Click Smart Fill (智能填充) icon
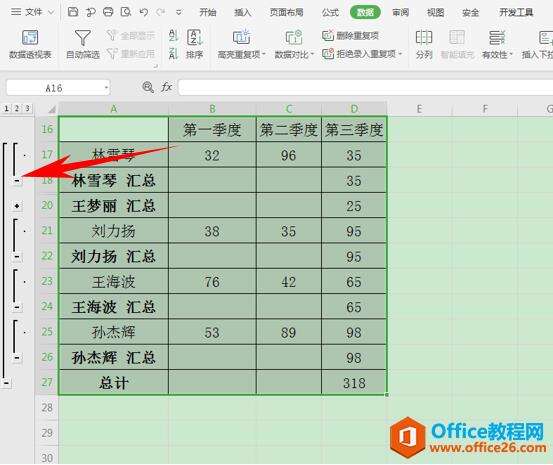 click(x=457, y=37)
